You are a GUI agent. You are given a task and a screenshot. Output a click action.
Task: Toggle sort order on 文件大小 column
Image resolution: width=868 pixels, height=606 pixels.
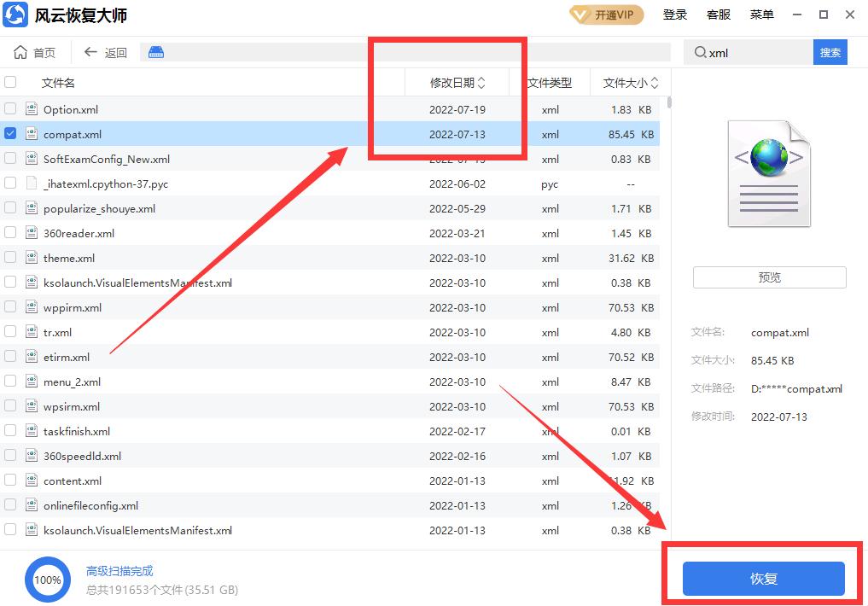[628, 82]
